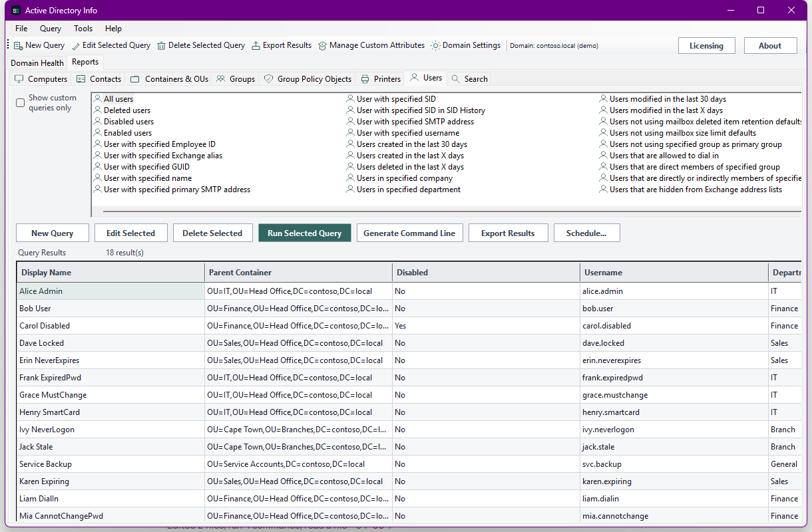Viewport: 812px width, 532px height.
Task: Click the ivy.neverlogon username cell
Action: [674, 430]
